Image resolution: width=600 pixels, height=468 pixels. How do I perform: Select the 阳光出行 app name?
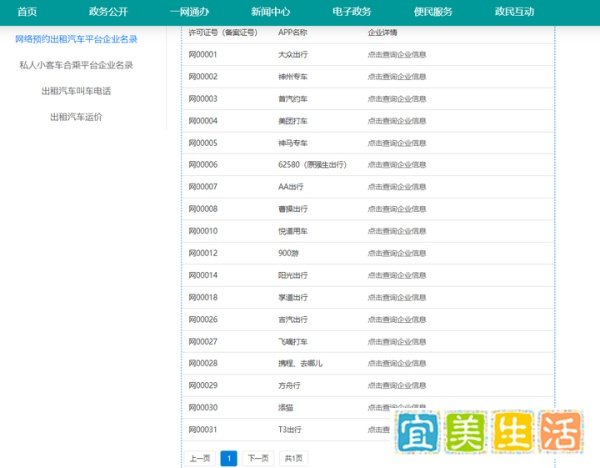[x=293, y=276]
